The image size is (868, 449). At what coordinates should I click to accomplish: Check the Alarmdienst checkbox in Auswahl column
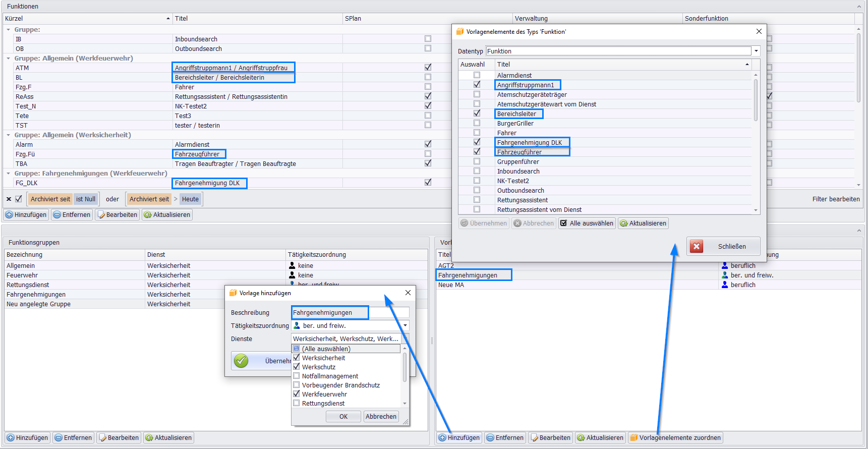[477, 75]
